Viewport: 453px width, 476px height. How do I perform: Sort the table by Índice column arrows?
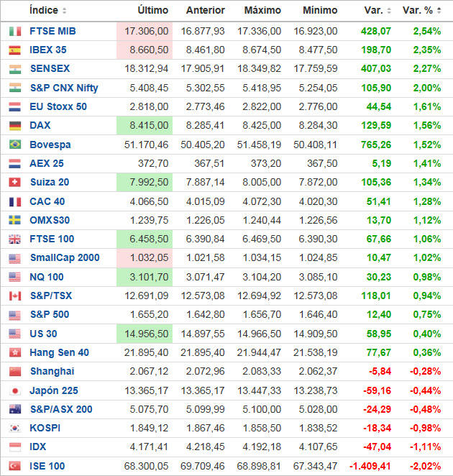coord(65,11)
